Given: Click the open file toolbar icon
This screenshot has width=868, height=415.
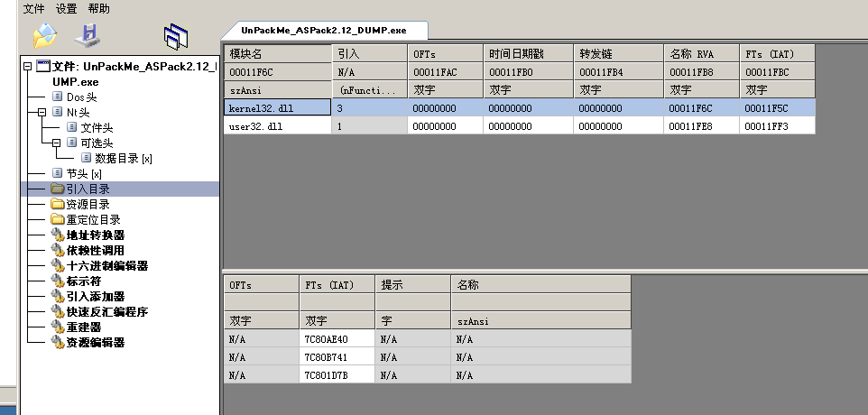Looking at the screenshot, I should [44, 35].
